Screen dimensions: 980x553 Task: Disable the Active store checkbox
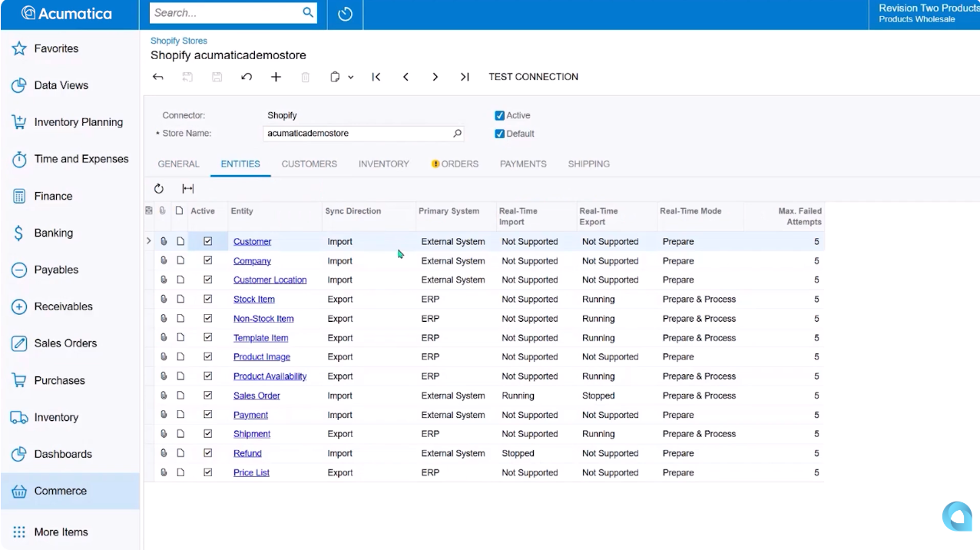tap(499, 114)
